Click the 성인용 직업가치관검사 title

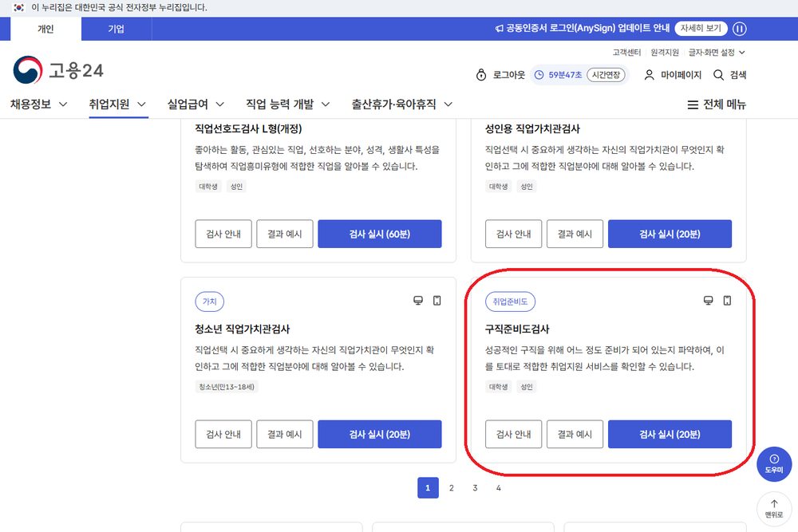pyautogui.click(x=532, y=128)
